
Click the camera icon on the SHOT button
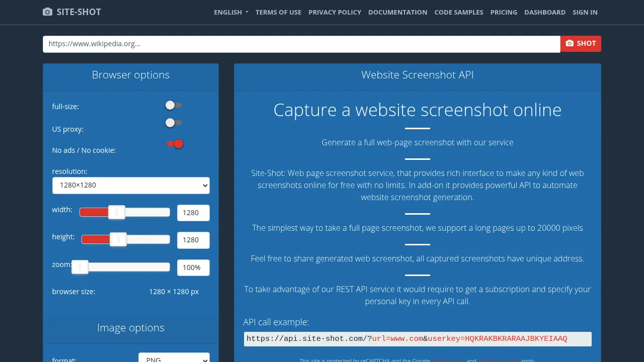[x=570, y=43]
